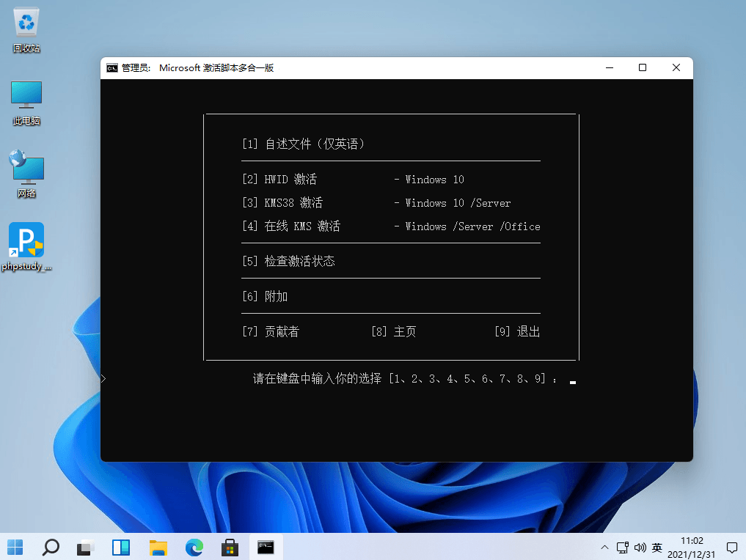Open the notification center icon
Screen dimensions: 746x560
tap(732, 548)
